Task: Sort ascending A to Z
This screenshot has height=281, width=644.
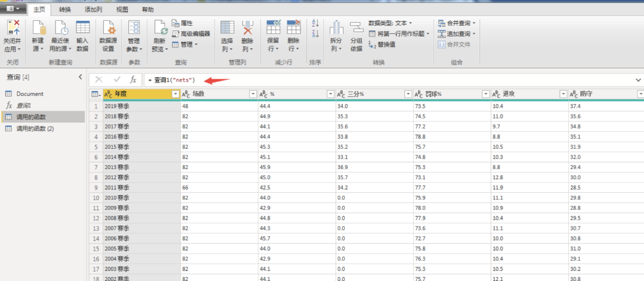Action: point(315,23)
